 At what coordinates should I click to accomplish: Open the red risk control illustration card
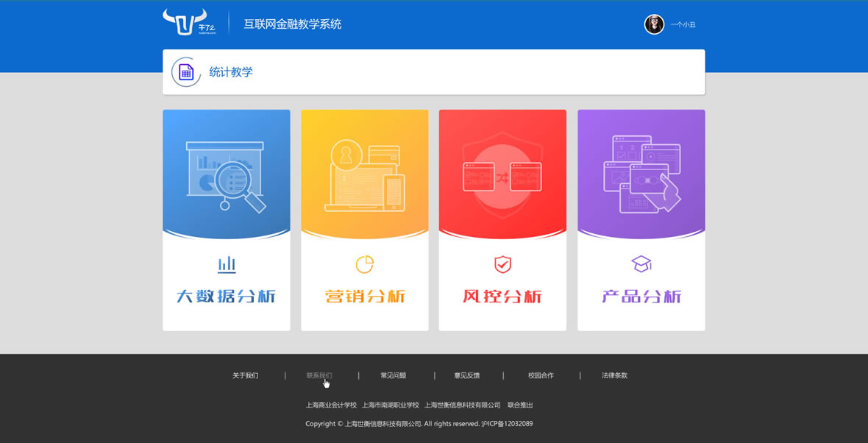click(502, 174)
